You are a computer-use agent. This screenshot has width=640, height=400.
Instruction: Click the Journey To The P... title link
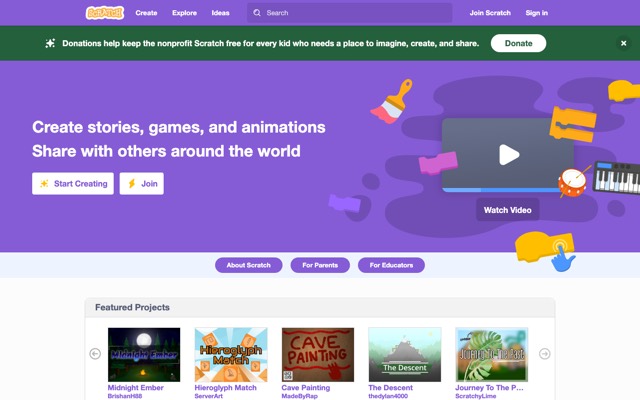tap(489, 388)
